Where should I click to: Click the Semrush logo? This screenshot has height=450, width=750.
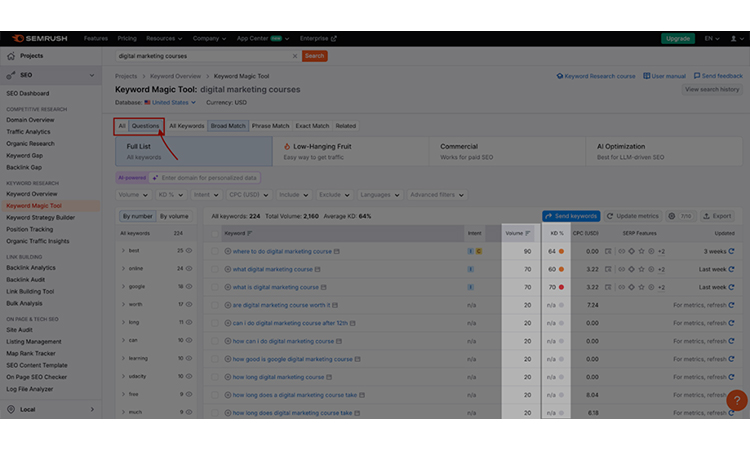coord(40,38)
